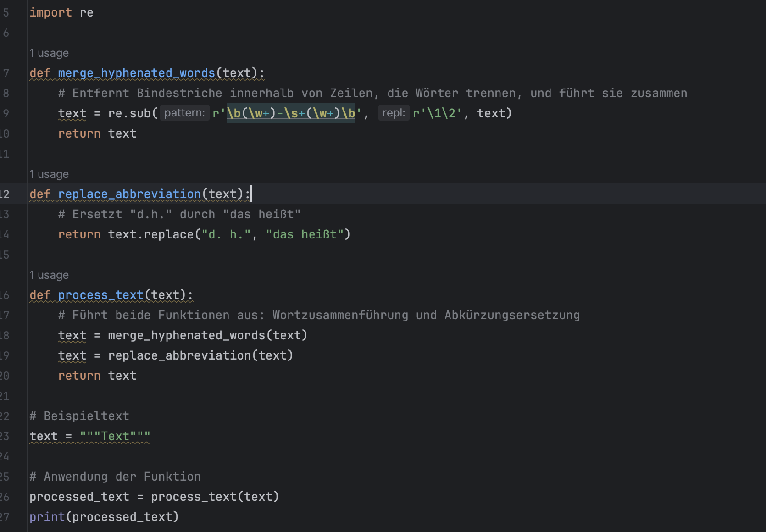
Task: Click the replace_abbreviation call inside process_text
Action: point(180,355)
